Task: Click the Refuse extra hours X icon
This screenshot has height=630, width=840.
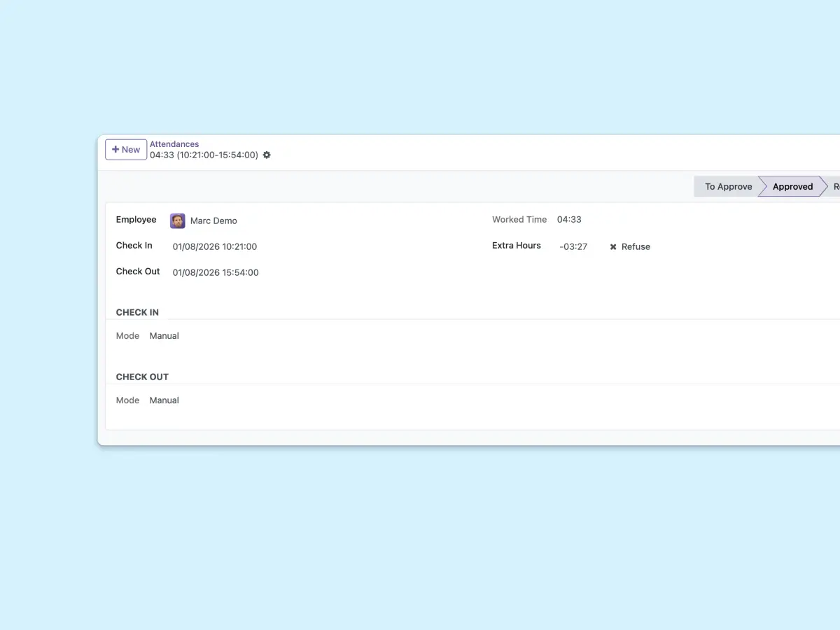Action: click(x=613, y=247)
